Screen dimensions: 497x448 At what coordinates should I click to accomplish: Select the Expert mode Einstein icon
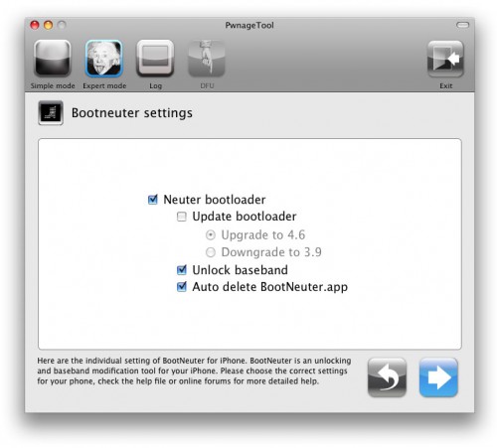(x=104, y=59)
